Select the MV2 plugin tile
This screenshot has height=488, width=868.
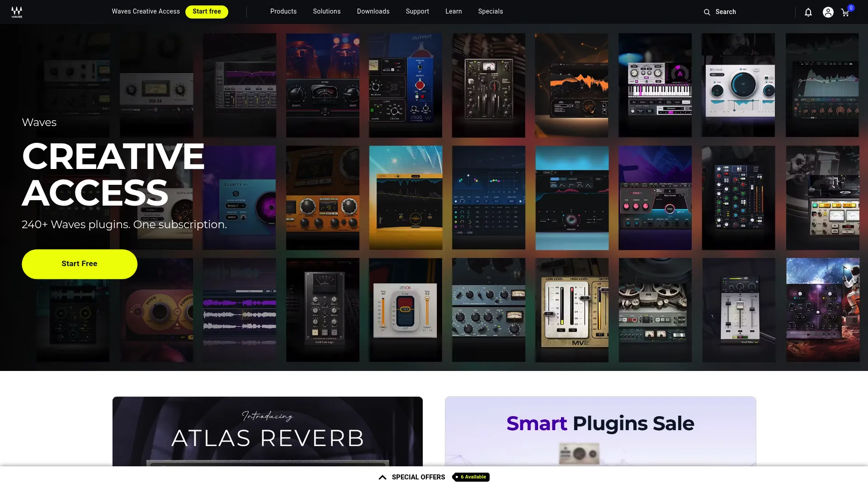[572, 310]
